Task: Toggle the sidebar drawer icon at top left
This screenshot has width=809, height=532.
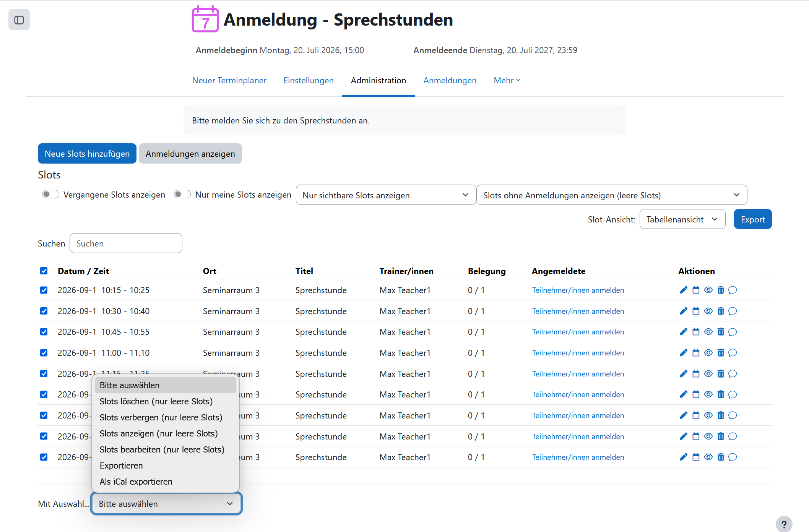Action: (x=19, y=19)
